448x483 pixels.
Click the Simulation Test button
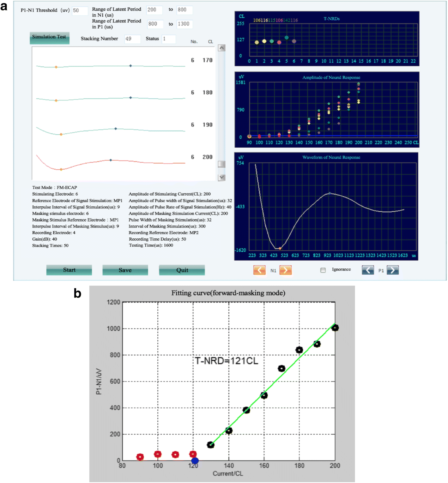50,38
